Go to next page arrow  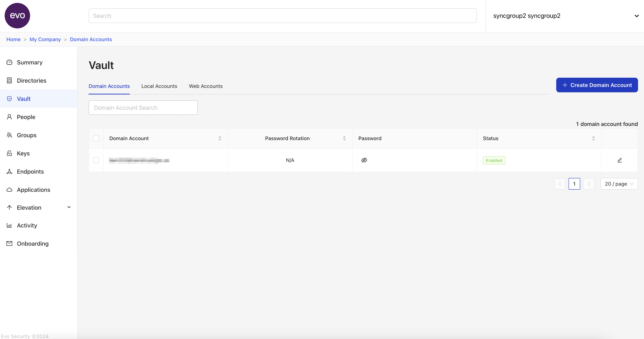click(x=589, y=184)
